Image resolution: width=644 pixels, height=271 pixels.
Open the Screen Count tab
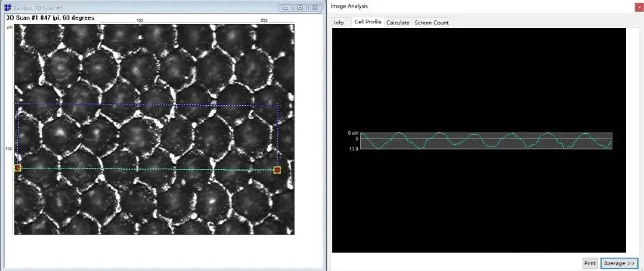pos(432,23)
